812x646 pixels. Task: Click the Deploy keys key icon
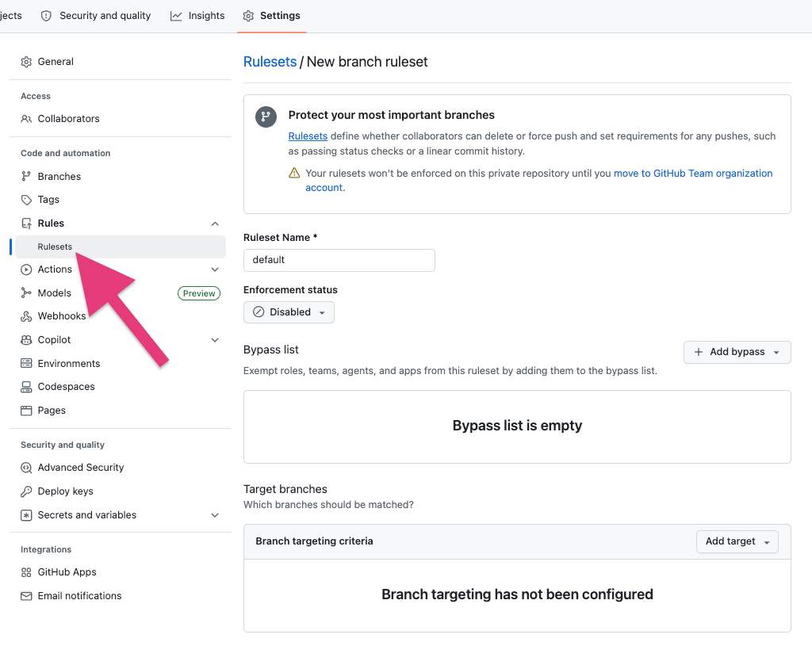26,491
